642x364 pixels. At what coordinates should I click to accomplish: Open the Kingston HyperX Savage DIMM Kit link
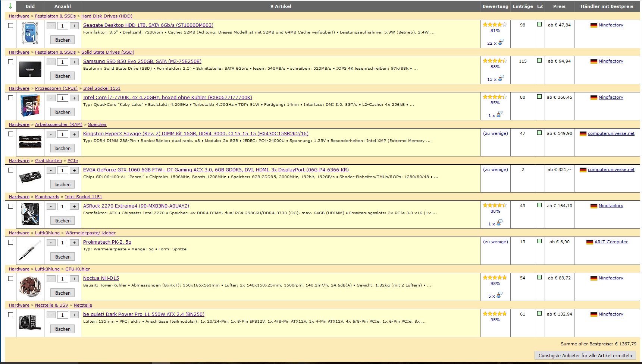point(196,134)
